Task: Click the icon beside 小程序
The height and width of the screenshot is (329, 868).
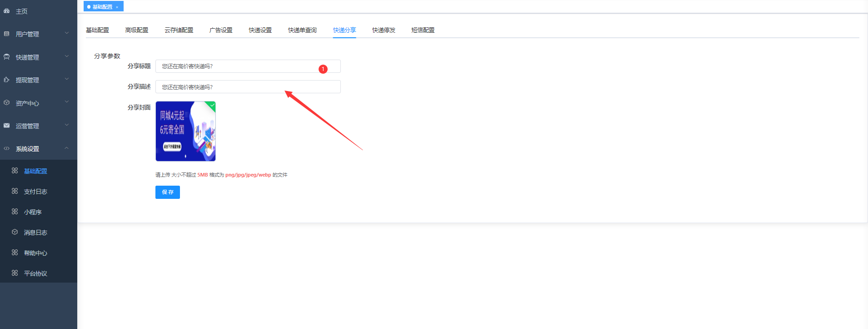Action: click(15, 212)
